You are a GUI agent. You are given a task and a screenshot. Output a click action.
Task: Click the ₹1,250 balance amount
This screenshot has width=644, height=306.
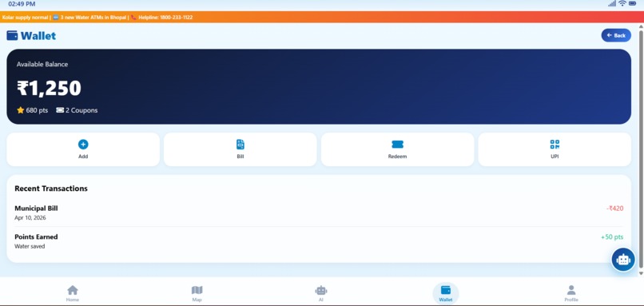49,88
